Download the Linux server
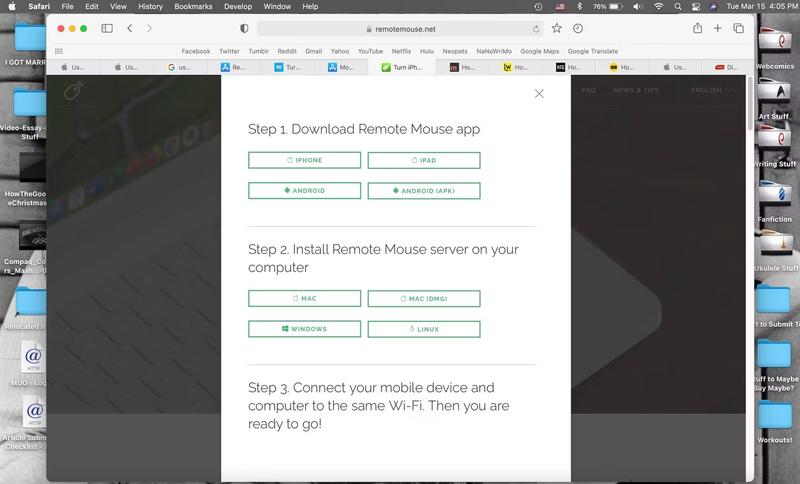 pos(424,329)
